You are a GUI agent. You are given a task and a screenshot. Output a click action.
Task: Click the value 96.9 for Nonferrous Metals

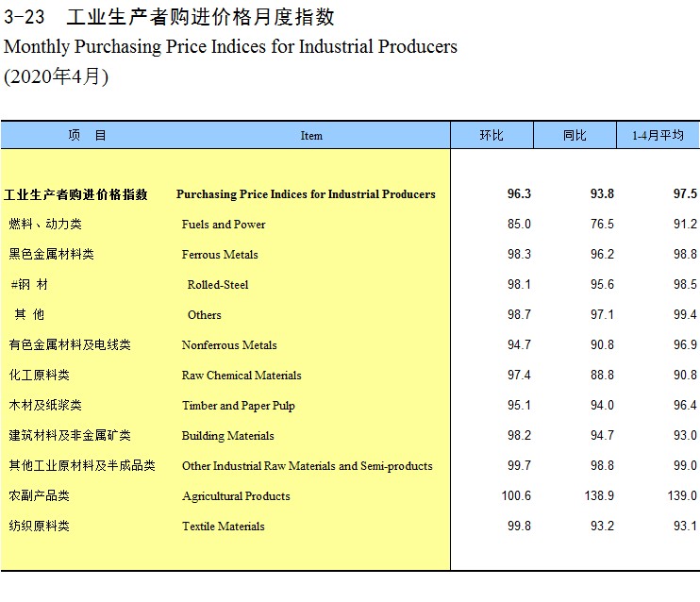685,344
